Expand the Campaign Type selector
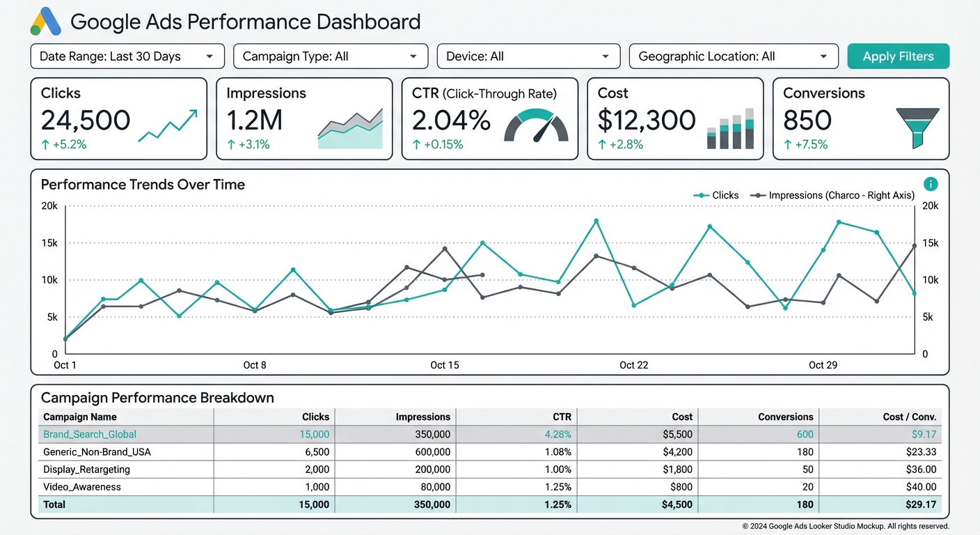The height and width of the screenshot is (535, 980). point(330,56)
